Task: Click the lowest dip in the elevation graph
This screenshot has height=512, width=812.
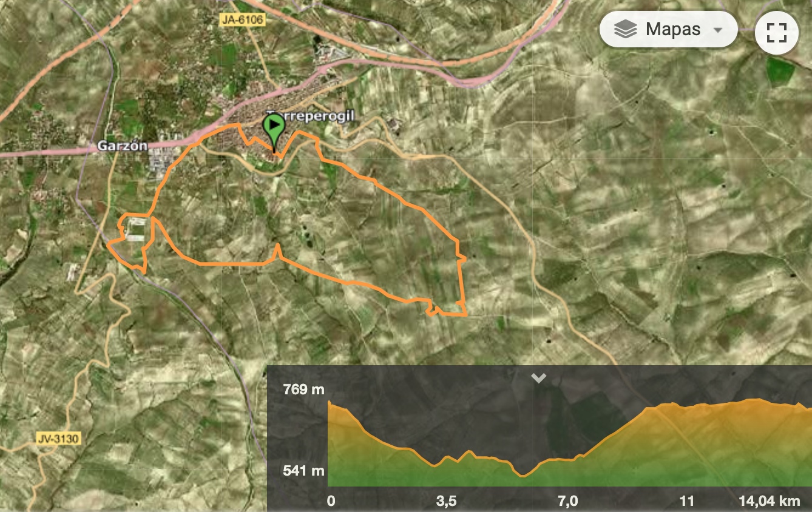Action: [524, 476]
